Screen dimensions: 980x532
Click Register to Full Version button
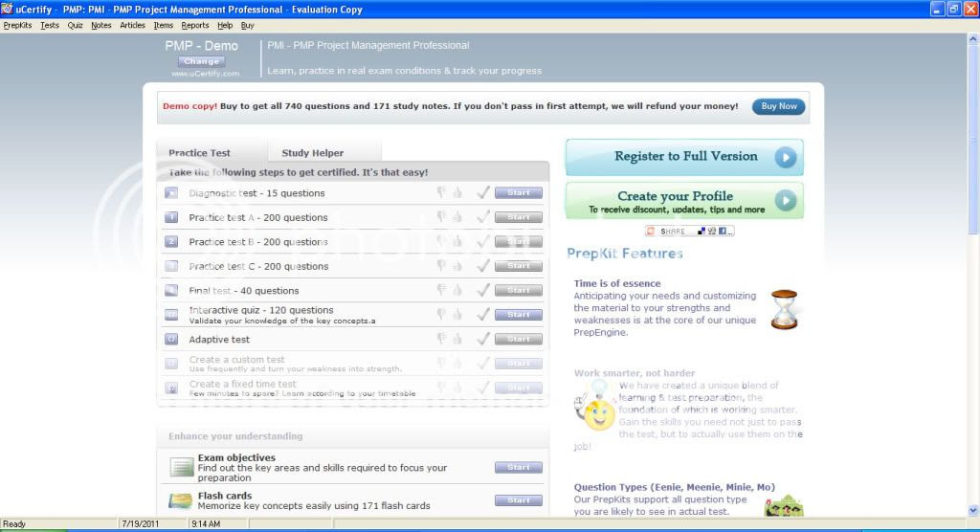click(x=684, y=157)
